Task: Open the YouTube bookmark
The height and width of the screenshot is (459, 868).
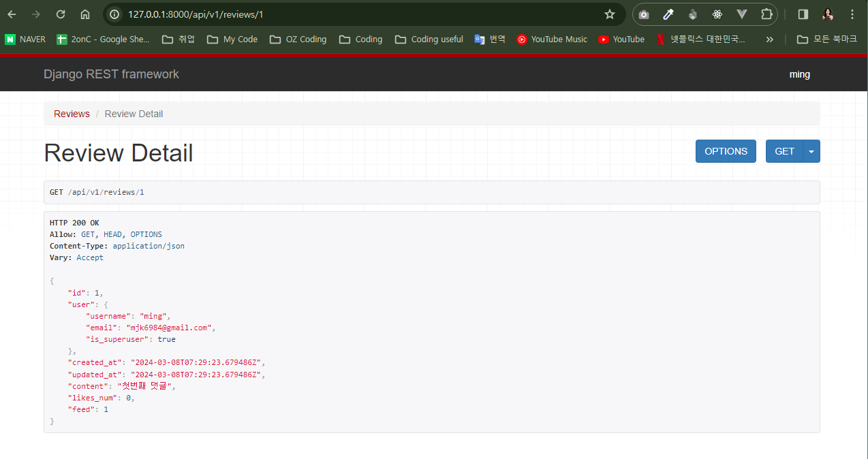Action: coord(621,39)
